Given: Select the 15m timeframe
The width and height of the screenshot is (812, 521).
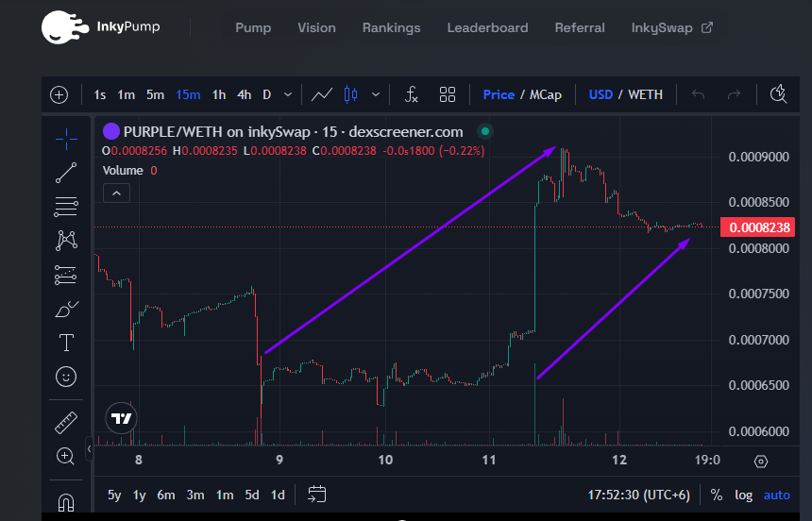Looking at the screenshot, I should [188, 94].
